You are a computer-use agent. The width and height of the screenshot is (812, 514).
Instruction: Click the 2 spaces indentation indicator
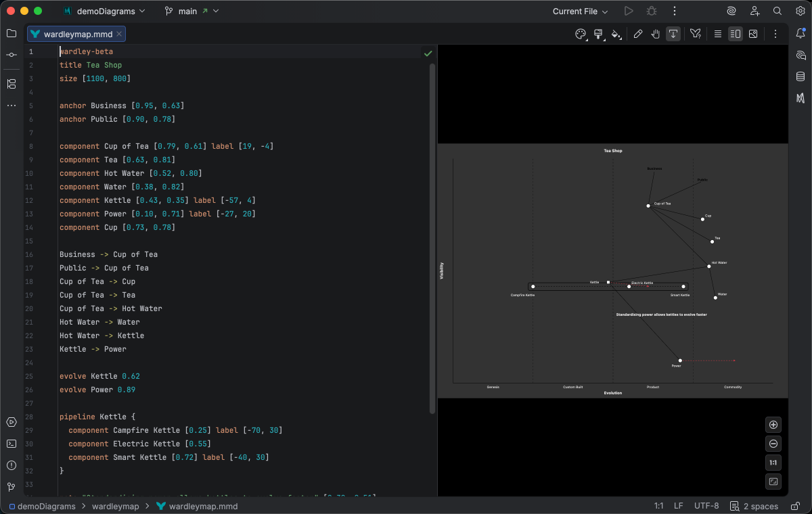coord(761,506)
